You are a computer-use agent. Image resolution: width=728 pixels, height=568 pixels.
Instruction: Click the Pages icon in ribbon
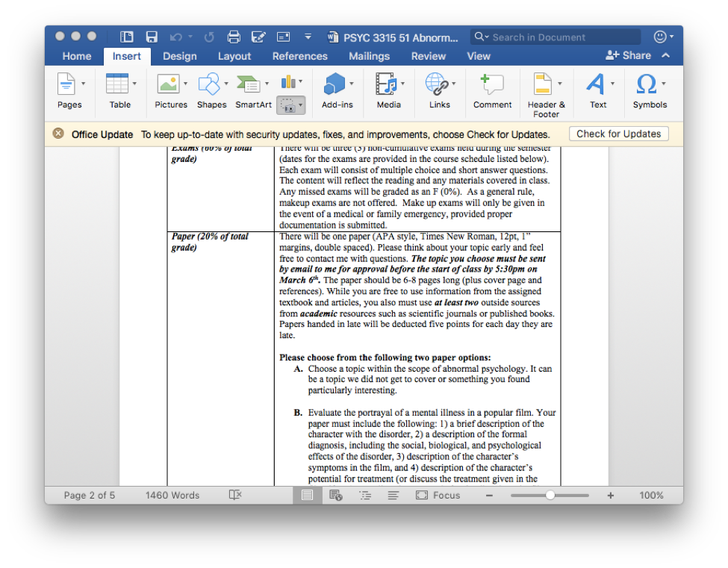pyautogui.click(x=66, y=84)
